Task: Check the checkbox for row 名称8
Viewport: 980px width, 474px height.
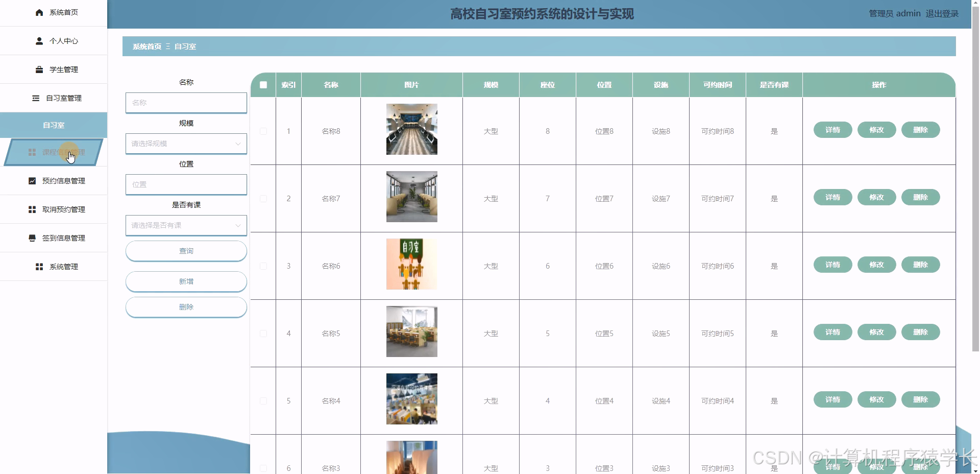Action: pos(263,131)
